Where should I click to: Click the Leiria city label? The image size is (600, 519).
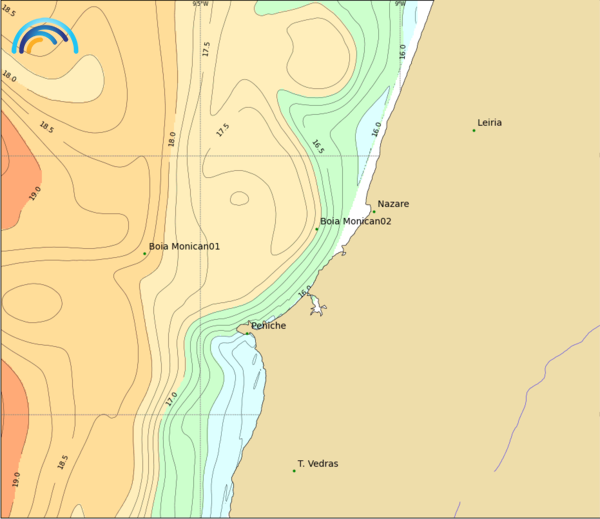click(x=490, y=123)
